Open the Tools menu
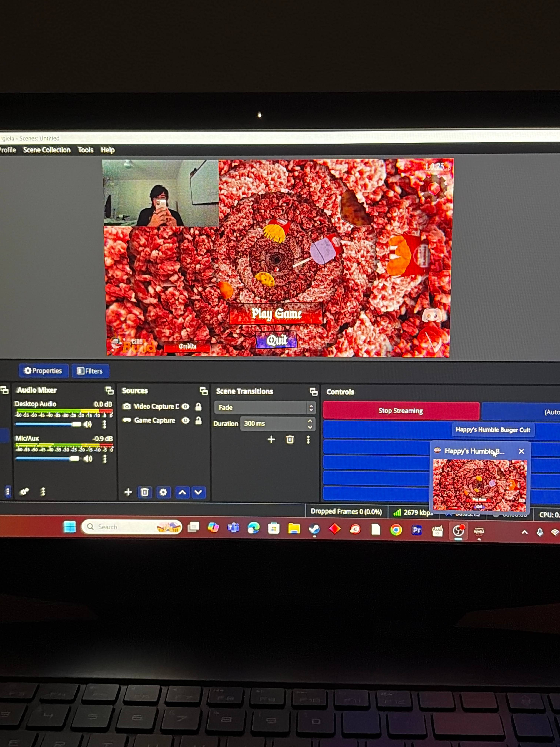This screenshot has height=747, width=560. [x=85, y=150]
